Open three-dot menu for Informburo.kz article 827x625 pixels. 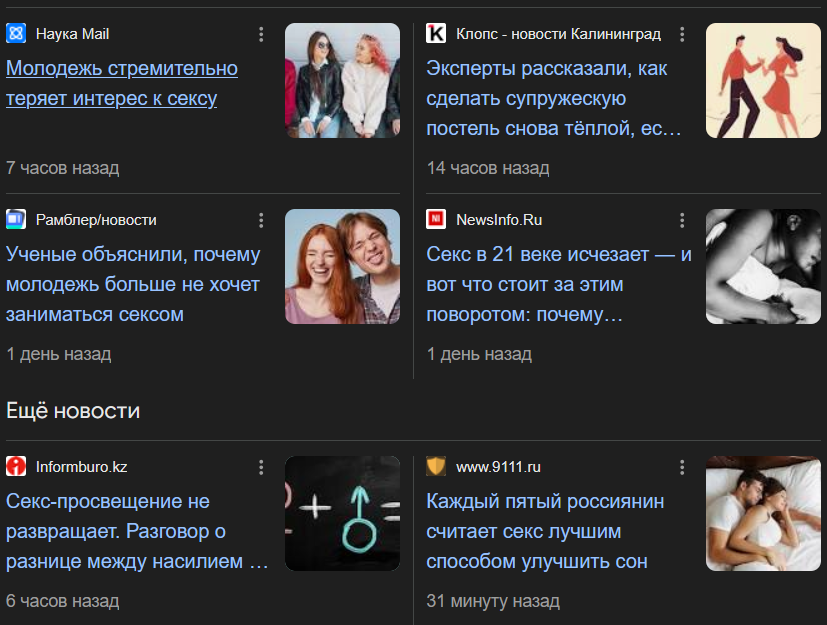[261, 467]
